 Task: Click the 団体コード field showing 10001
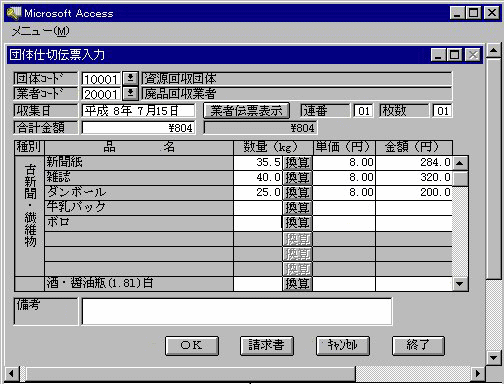pyautogui.click(x=101, y=79)
